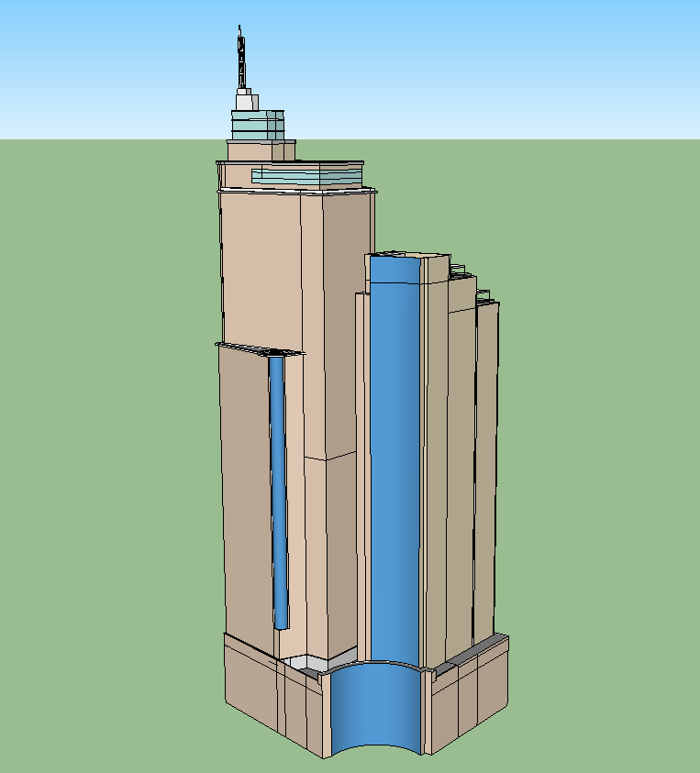Screen dimensions: 700x773
Task: Select the right podium wall at the base
Action: tap(469, 695)
